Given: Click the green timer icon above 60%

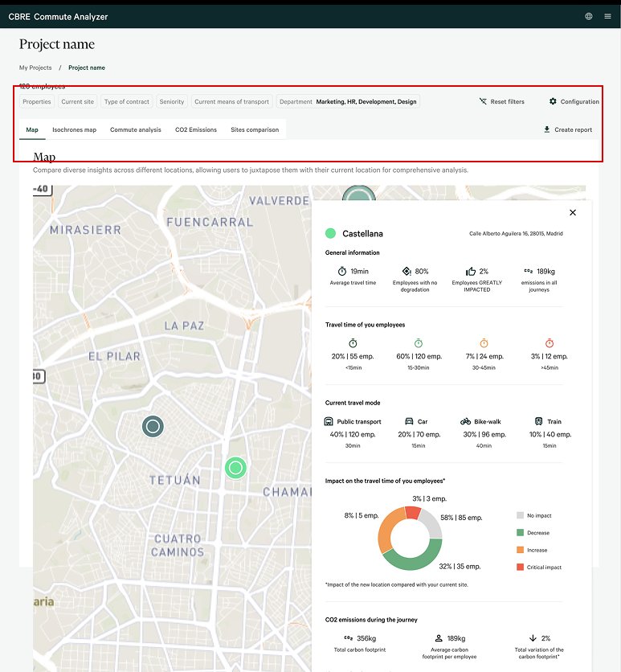Looking at the screenshot, I should coord(419,343).
